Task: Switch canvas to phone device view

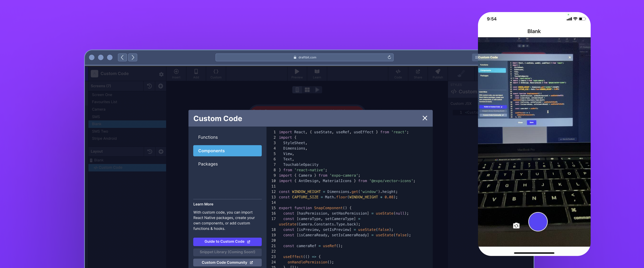Action: (x=297, y=90)
